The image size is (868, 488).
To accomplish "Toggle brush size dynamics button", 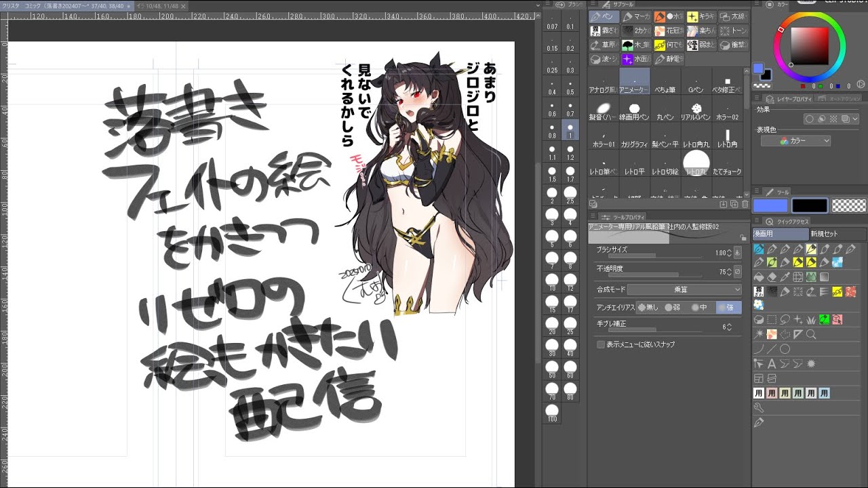I will 738,253.
